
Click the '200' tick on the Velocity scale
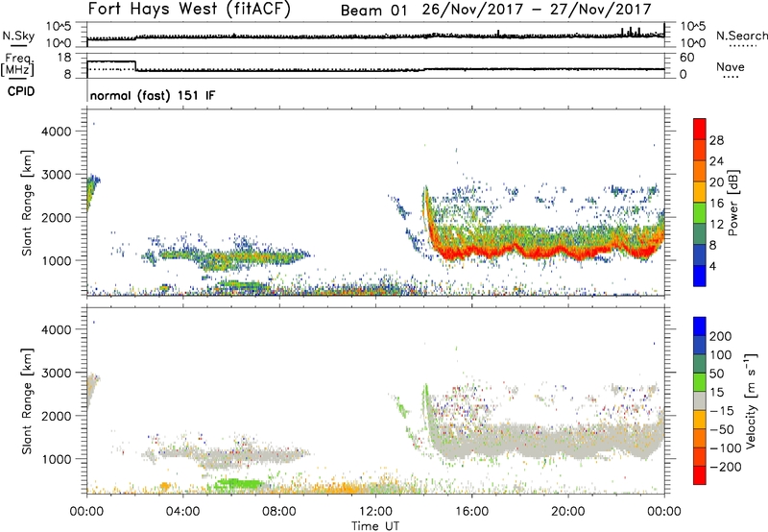[x=721, y=336]
